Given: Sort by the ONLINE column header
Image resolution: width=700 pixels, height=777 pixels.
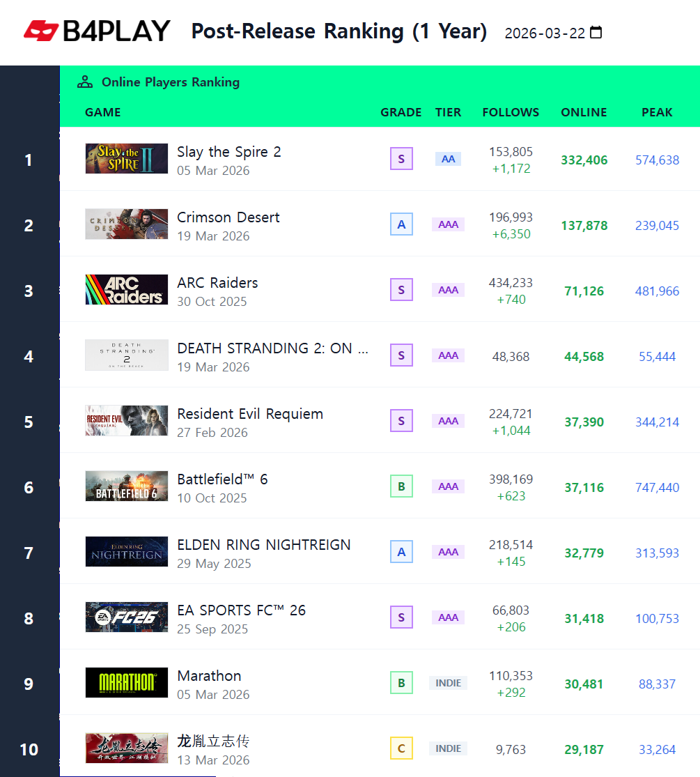Looking at the screenshot, I should [584, 112].
